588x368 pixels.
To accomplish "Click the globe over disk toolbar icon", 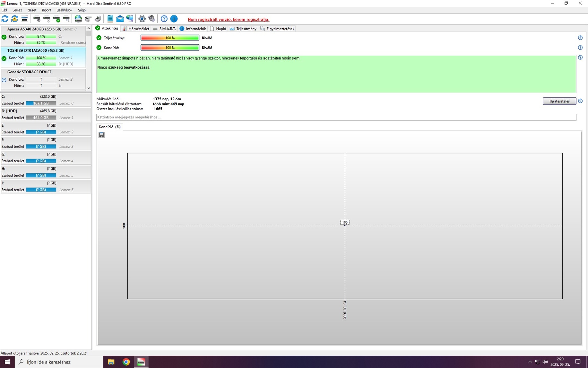I will click(x=78, y=19).
